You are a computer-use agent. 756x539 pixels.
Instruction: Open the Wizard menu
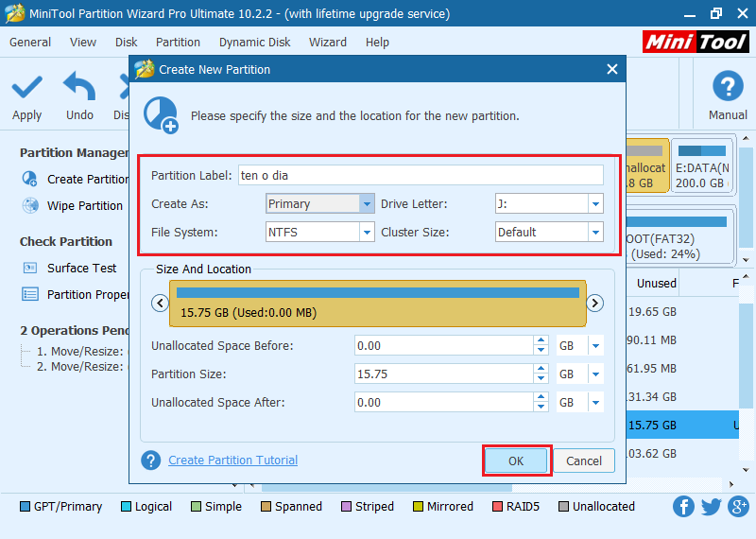[328, 43]
